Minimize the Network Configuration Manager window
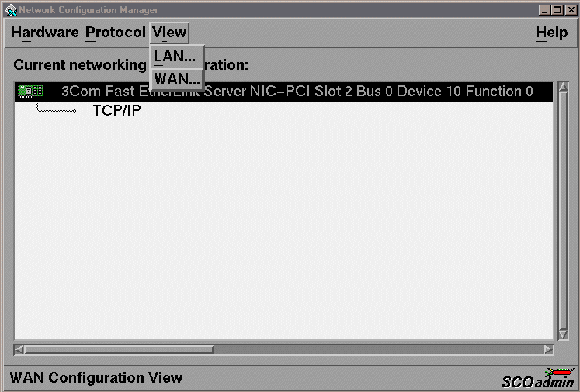Image resolution: width=580 pixels, height=392 pixels. (x=544, y=10)
